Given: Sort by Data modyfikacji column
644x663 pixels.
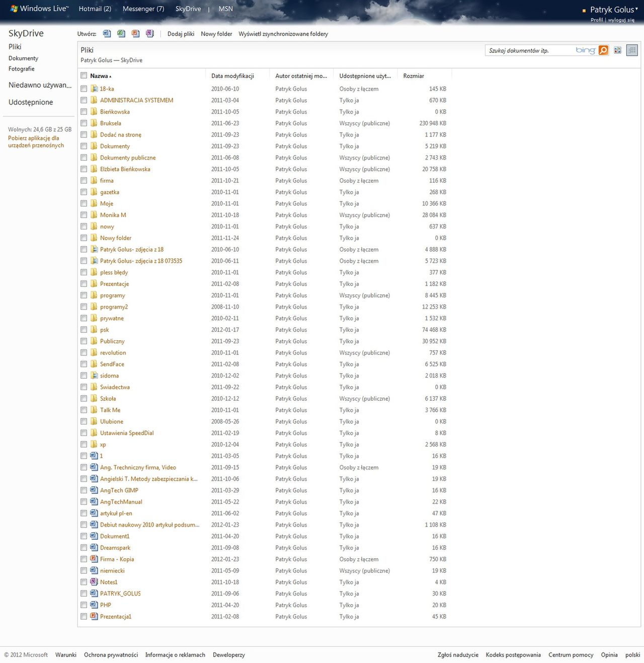Looking at the screenshot, I should (232, 76).
